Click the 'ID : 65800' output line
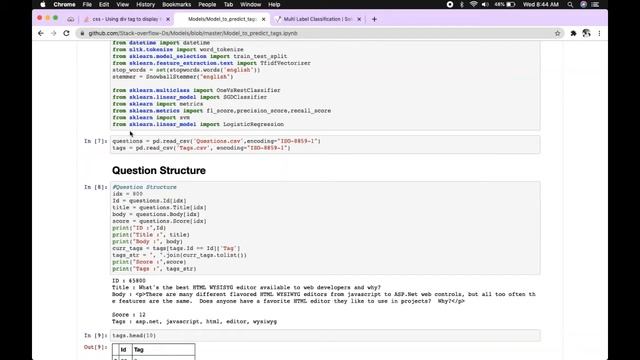 tap(129, 281)
